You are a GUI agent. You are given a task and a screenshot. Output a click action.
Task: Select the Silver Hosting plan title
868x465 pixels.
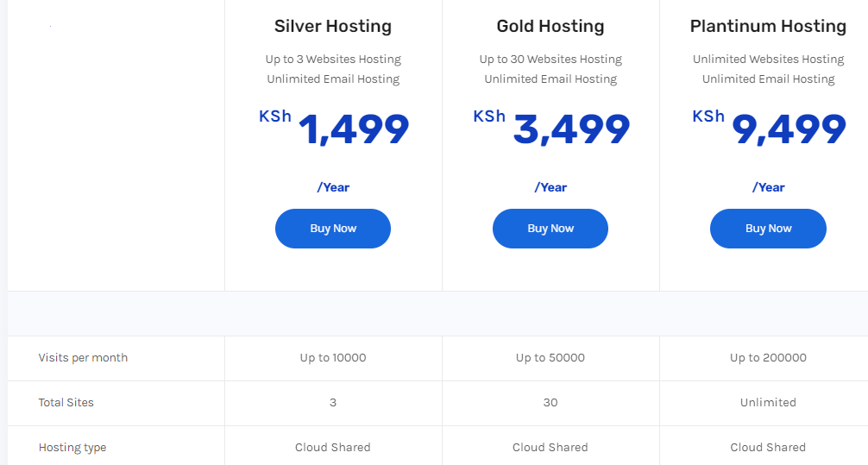tap(333, 26)
